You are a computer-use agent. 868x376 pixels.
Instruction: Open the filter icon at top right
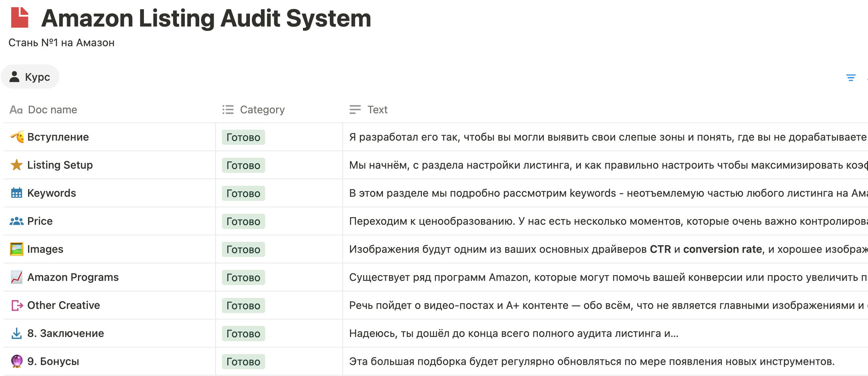pos(851,78)
